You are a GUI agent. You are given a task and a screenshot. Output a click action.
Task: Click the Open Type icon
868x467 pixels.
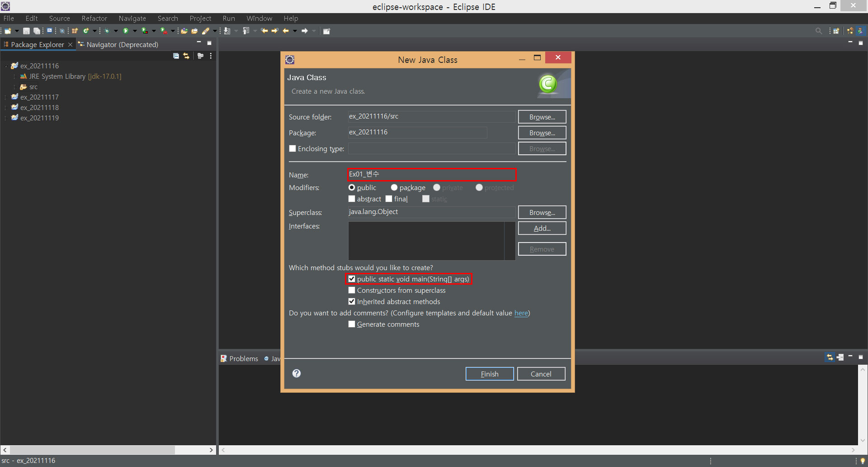pyautogui.click(x=184, y=31)
